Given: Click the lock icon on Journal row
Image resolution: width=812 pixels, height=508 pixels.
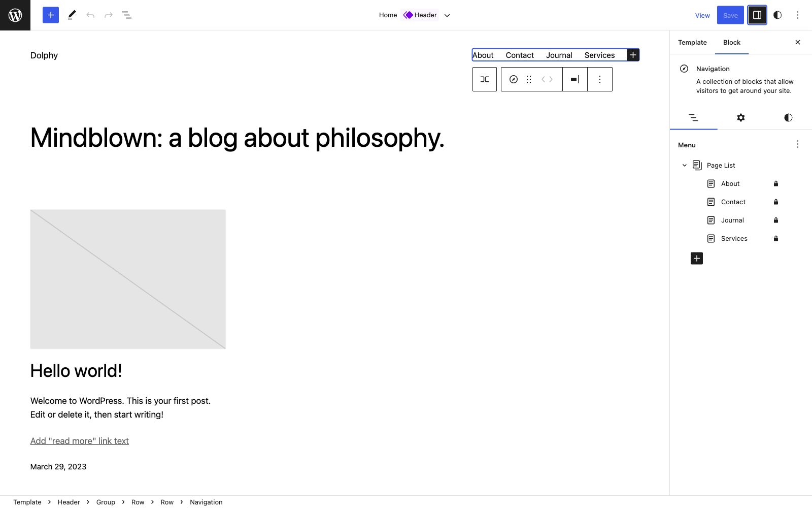Looking at the screenshot, I should coord(776,220).
